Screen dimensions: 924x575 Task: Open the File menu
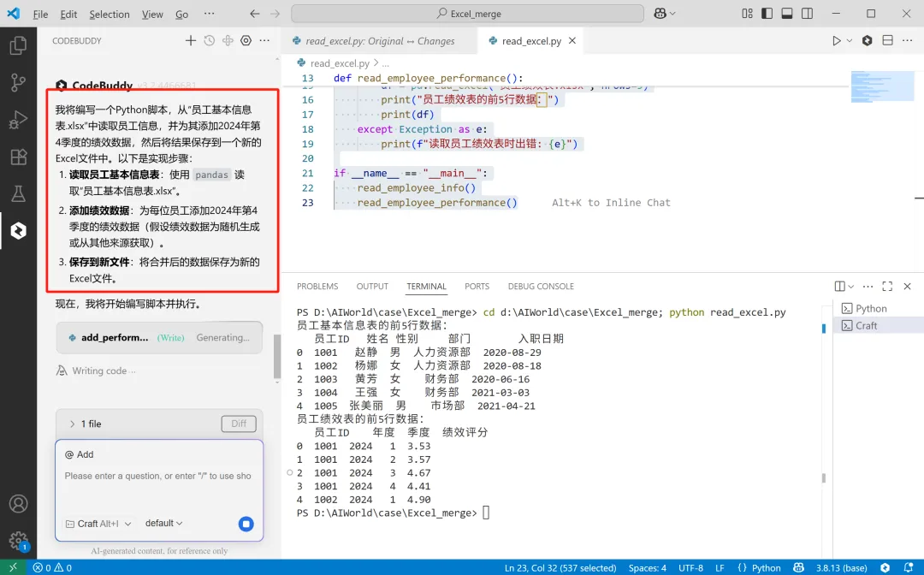click(x=41, y=15)
